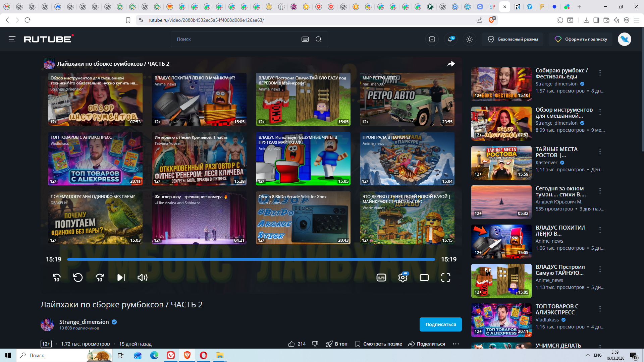
Task: Open player quality settings gear
Action: pos(403,278)
